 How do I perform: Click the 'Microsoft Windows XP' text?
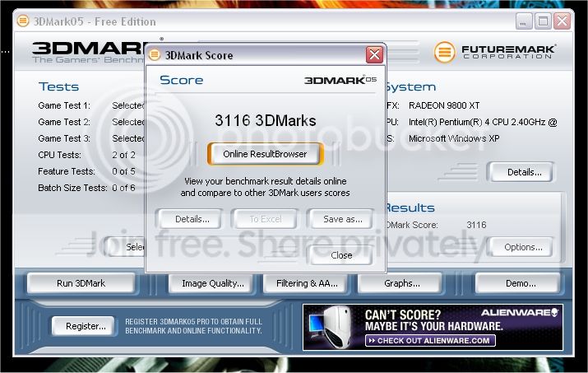(454, 138)
